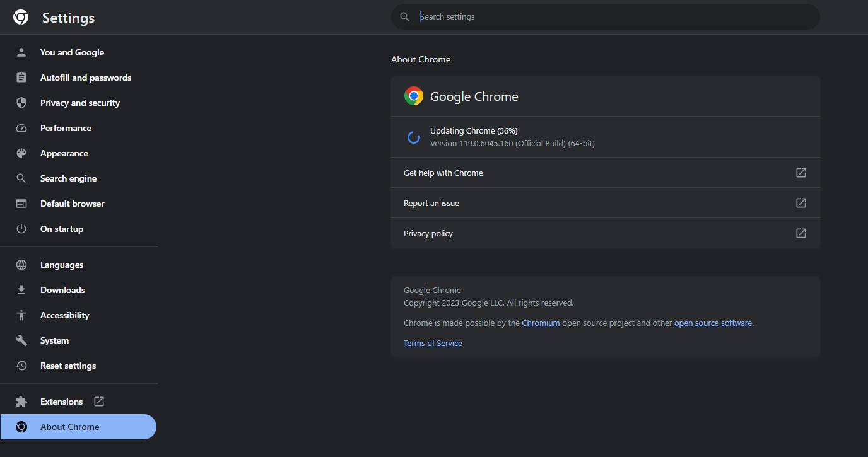Viewport: 868px width, 457px height.
Task: Open Get help with Chrome external link icon
Action: point(801,173)
